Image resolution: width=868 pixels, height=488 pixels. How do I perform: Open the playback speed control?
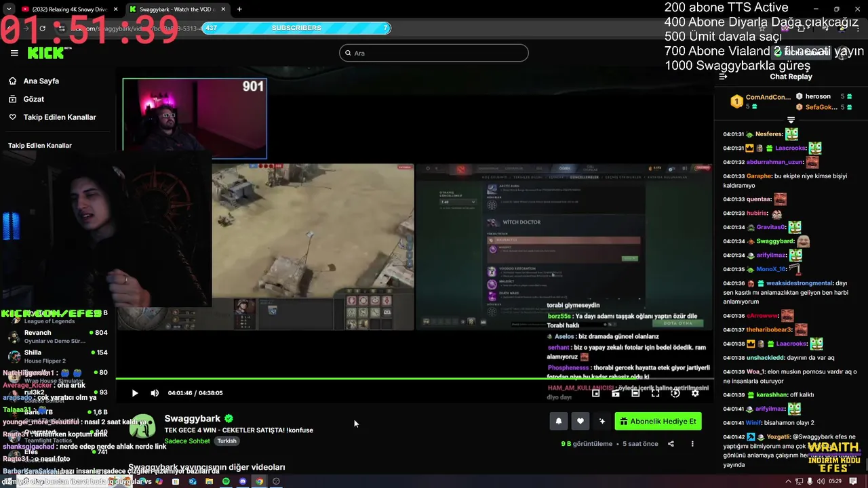675,393
